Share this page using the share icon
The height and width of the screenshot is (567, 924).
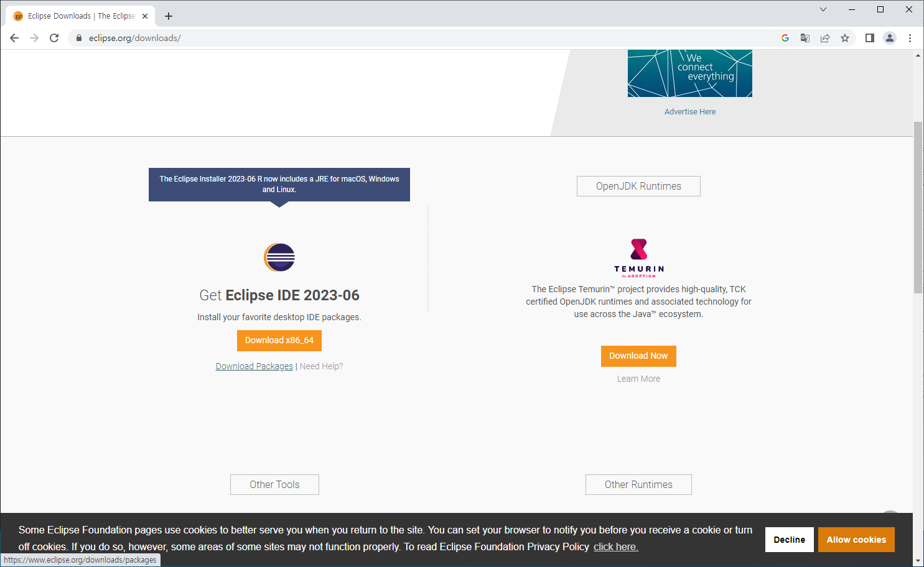pos(825,38)
